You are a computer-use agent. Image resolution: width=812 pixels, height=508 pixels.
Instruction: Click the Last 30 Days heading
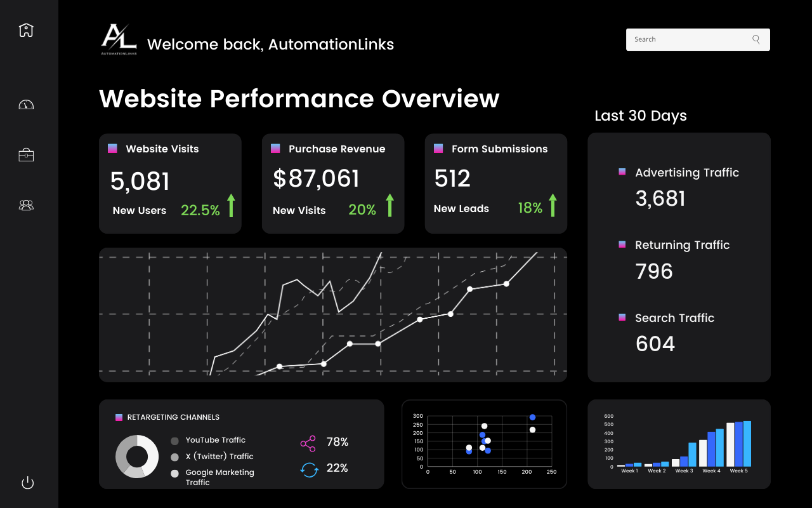point(641,116)
